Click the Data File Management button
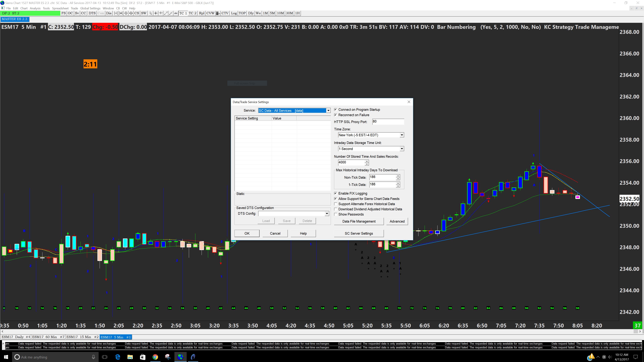The width and height of the screenshot is (644, 362). pyautogui.click(x=359, y=221)
